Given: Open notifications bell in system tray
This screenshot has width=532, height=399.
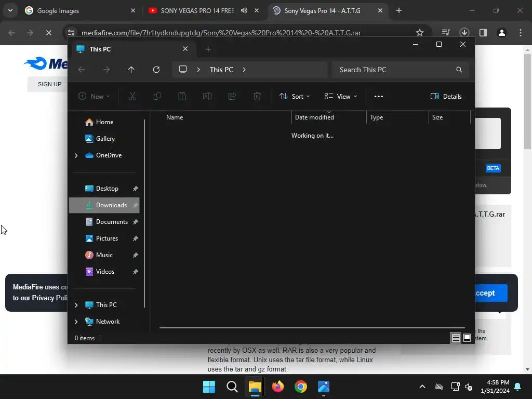Looking at the screenshot, I should click(518, 387).
